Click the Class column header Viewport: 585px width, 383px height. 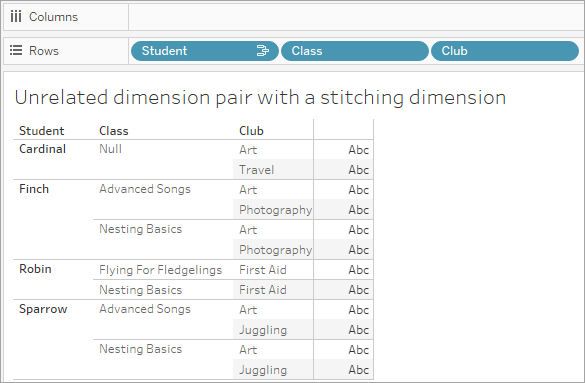pos(113,131)
